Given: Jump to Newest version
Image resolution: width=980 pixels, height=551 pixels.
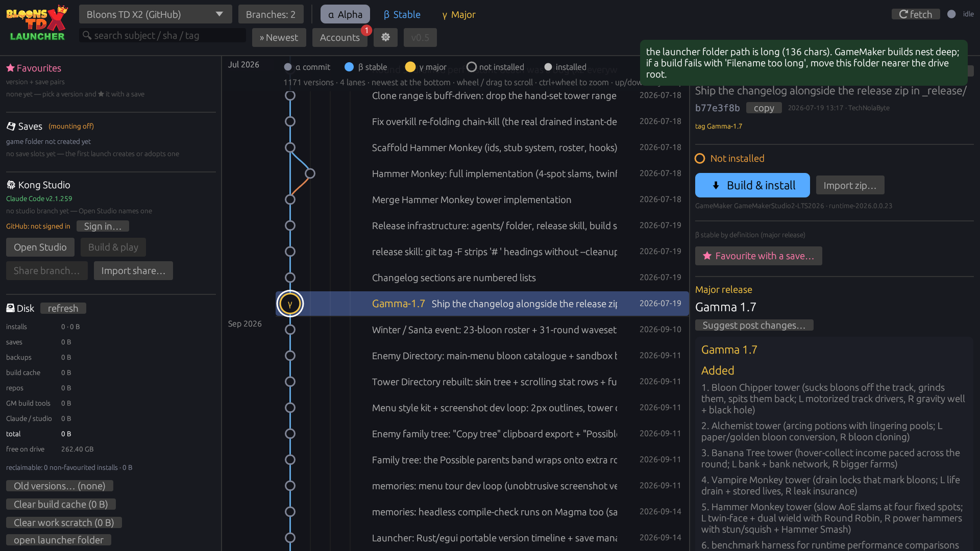Looking at the screenshot, I should (279, 37).
